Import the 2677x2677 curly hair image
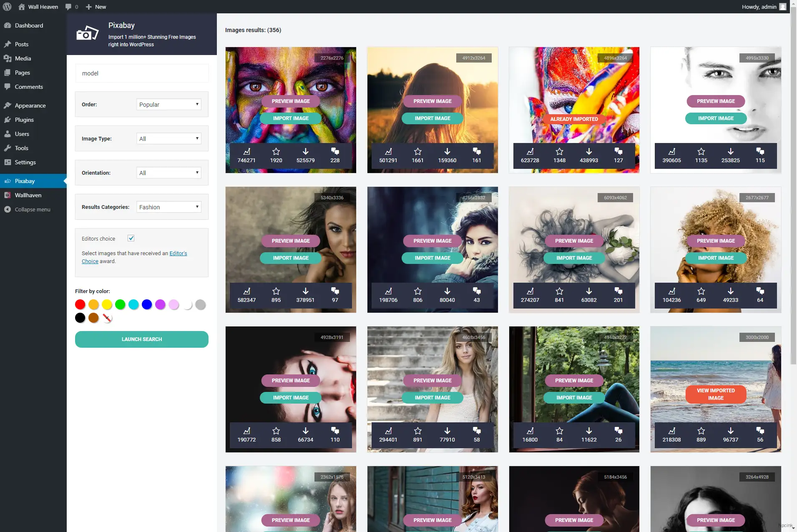The image size is (797, 532). coord(716,258)
